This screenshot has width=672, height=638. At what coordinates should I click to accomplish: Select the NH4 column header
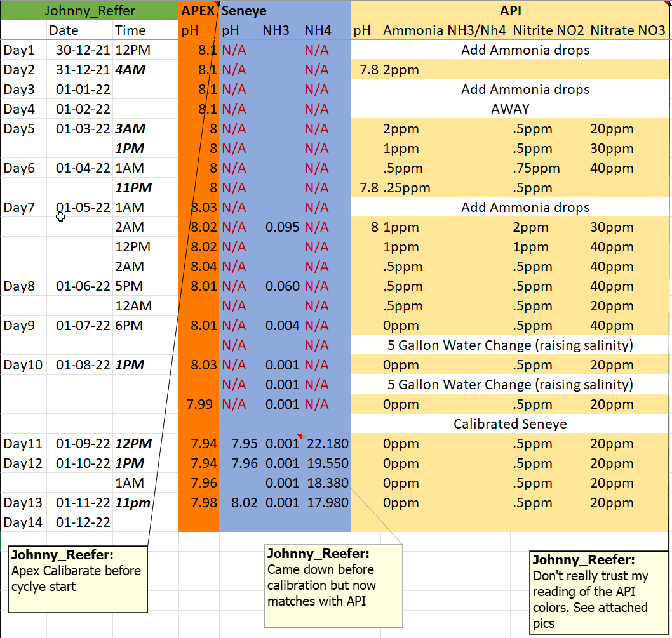[318, 30]
